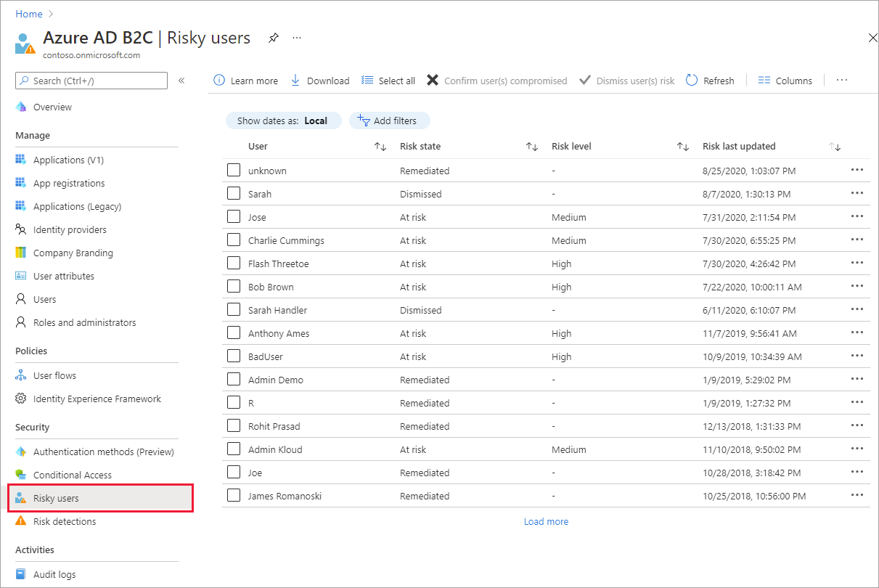Open Risk detections from the sidebar
The width and height of the screenshot is (879, 588).
64,521
